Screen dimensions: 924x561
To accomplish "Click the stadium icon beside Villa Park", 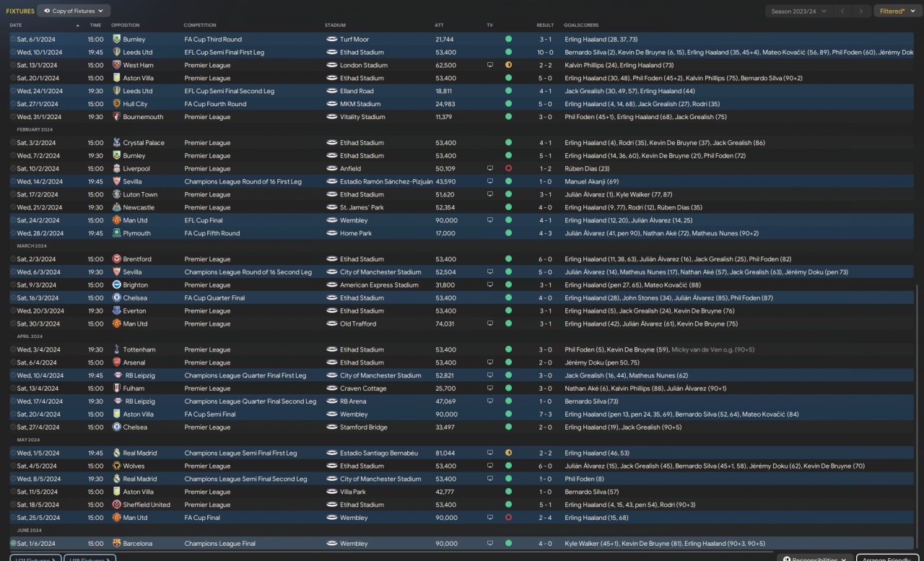I will coord(332,492).
